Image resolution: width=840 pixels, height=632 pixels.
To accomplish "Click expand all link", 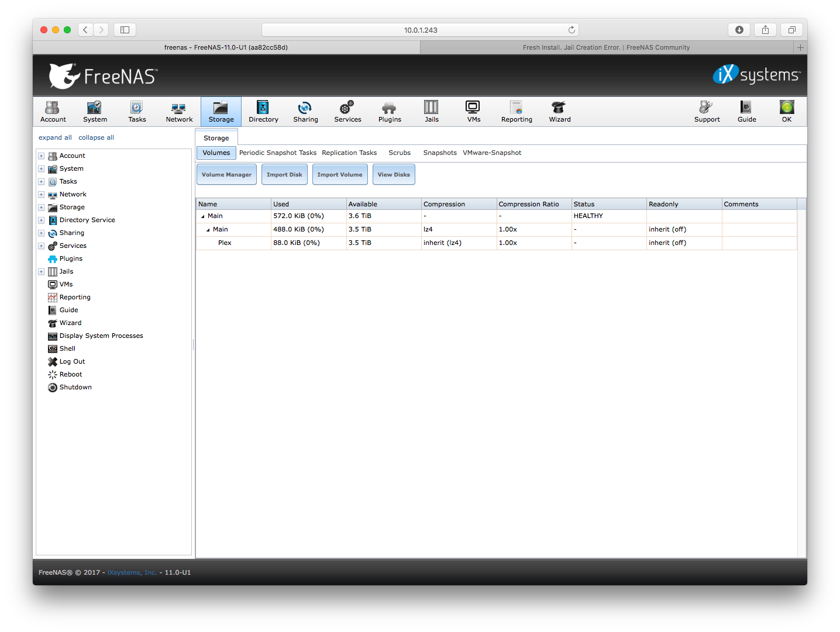I will 55,137.
